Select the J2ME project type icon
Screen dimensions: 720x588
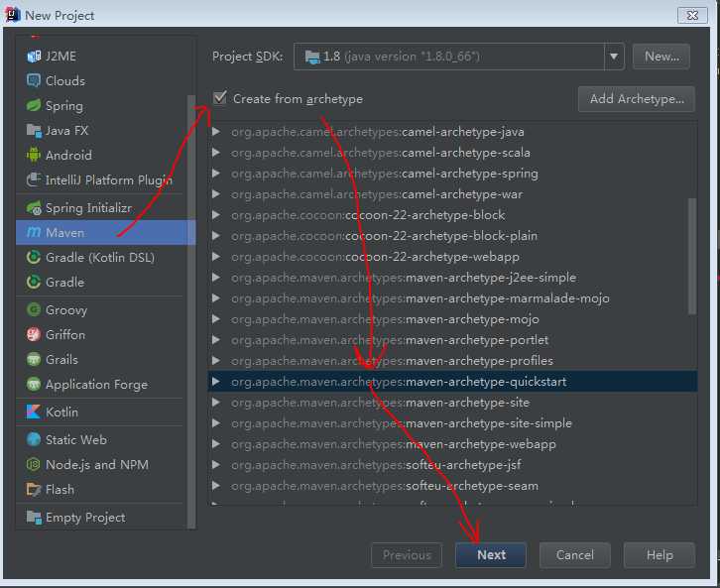coord(34,56)
